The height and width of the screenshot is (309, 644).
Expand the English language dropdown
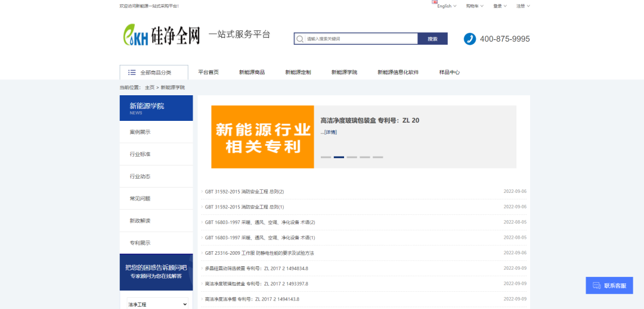pos(447,6)
